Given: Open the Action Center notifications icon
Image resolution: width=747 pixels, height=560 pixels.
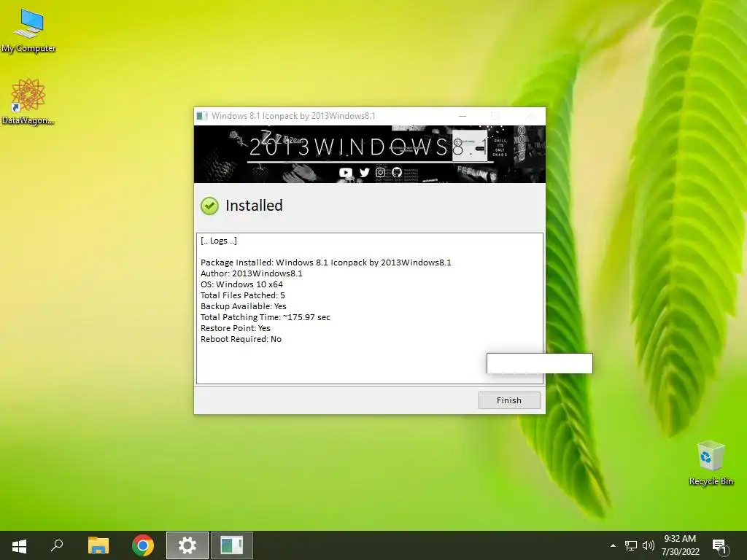Looking at the screenshot, I should (x=720, y=545).
